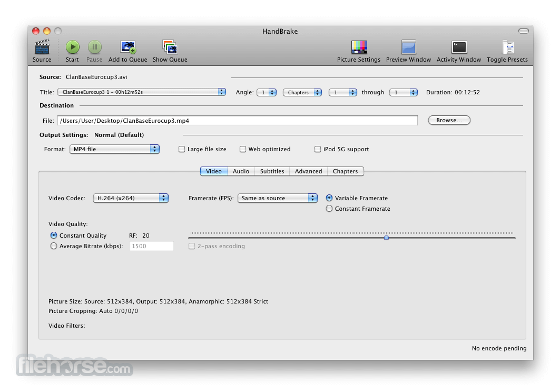The height and width of the screenshot is (392, 560).
Task: Switch to the Advanced tab
Action: pyautogui.click(x=309, y=171)
